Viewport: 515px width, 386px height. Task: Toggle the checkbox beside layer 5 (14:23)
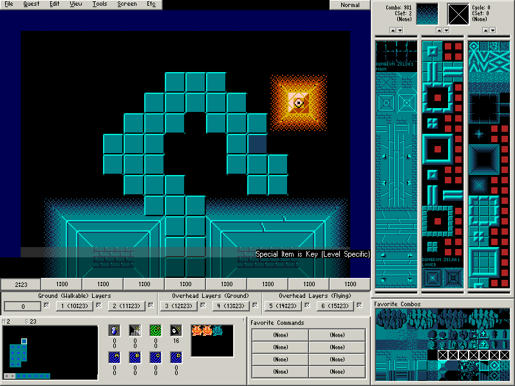(307, 305)
